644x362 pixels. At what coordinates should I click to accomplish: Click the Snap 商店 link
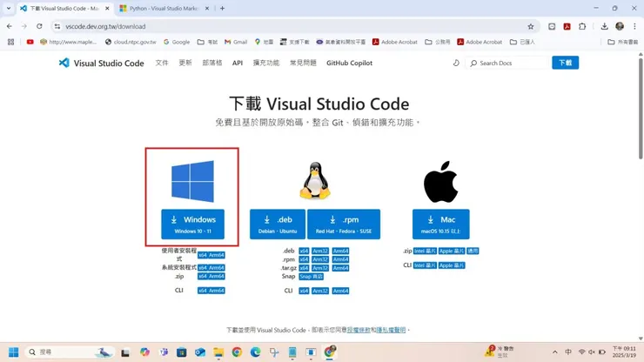tap(311, 277)
